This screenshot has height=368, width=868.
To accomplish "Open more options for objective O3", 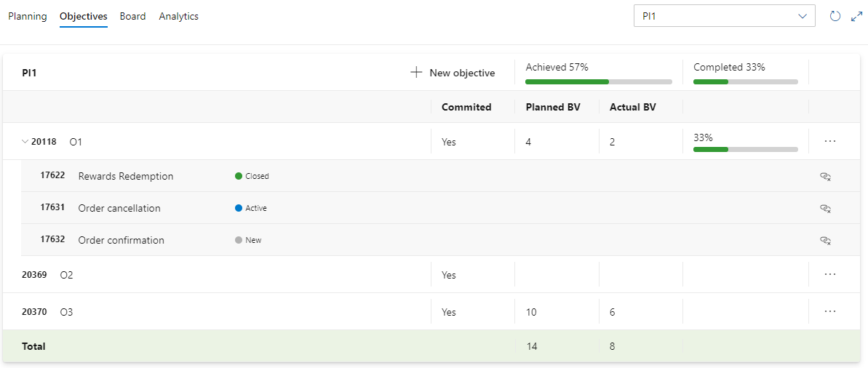I will [x=829, y=311].
